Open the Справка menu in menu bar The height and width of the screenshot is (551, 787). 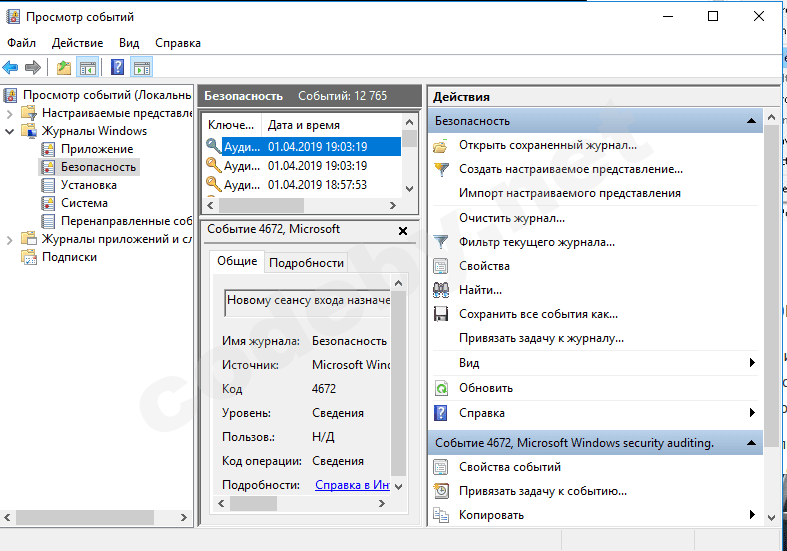pos(178,43)
